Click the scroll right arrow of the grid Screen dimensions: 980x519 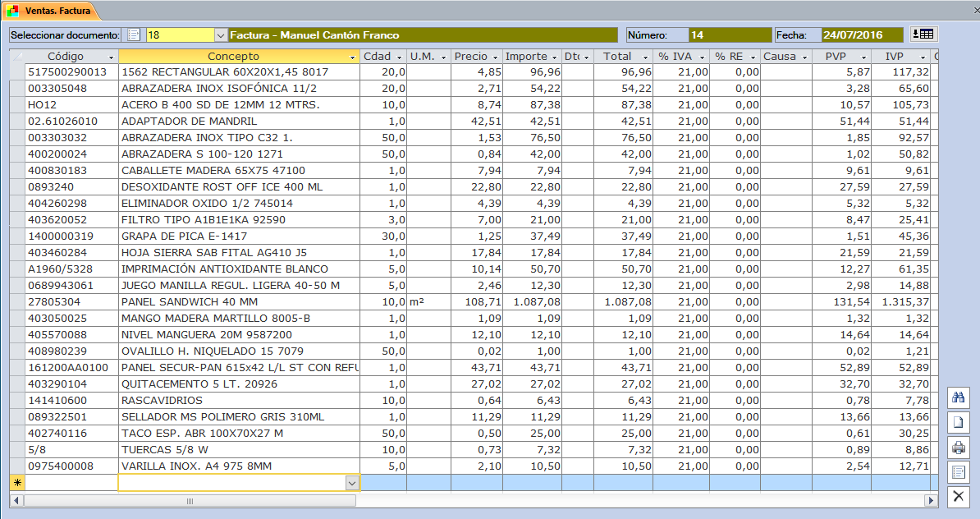[x=931, y=500]
